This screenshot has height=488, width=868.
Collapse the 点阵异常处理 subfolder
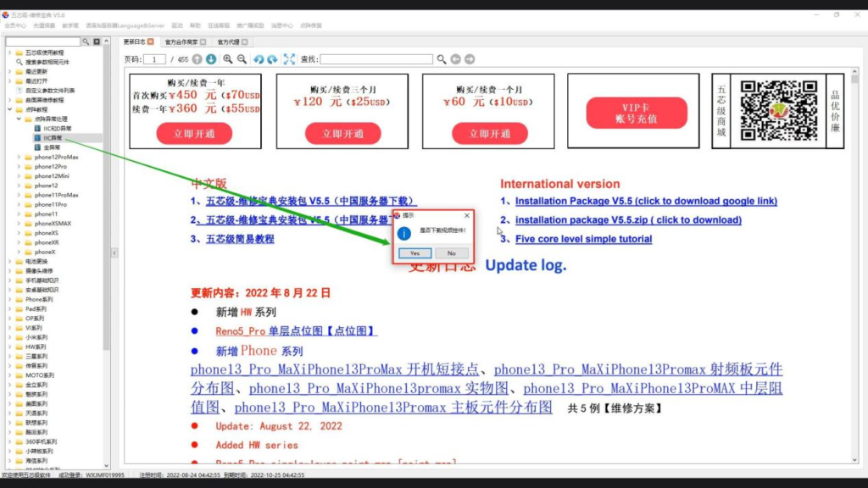point(19,119)
